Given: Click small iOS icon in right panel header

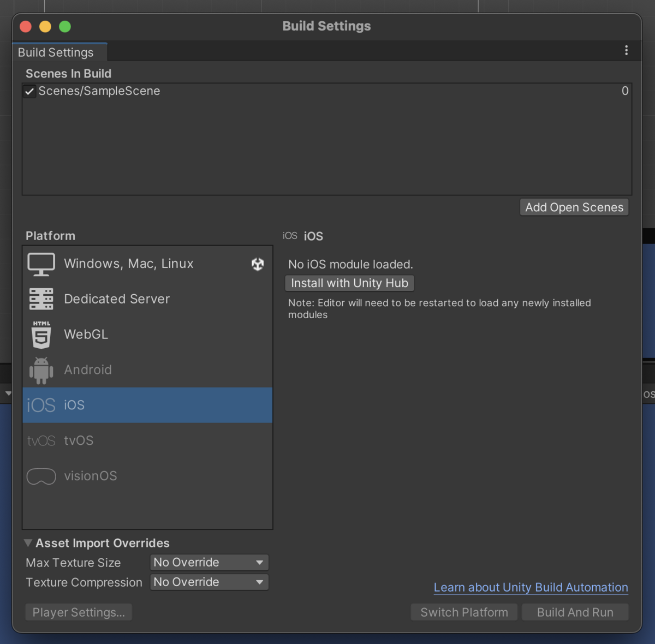Looking at the screenshot, I should 290,236.
